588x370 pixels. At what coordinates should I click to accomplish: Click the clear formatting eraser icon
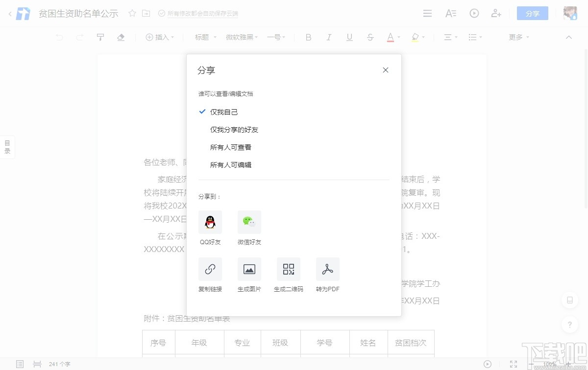(121, 37)
